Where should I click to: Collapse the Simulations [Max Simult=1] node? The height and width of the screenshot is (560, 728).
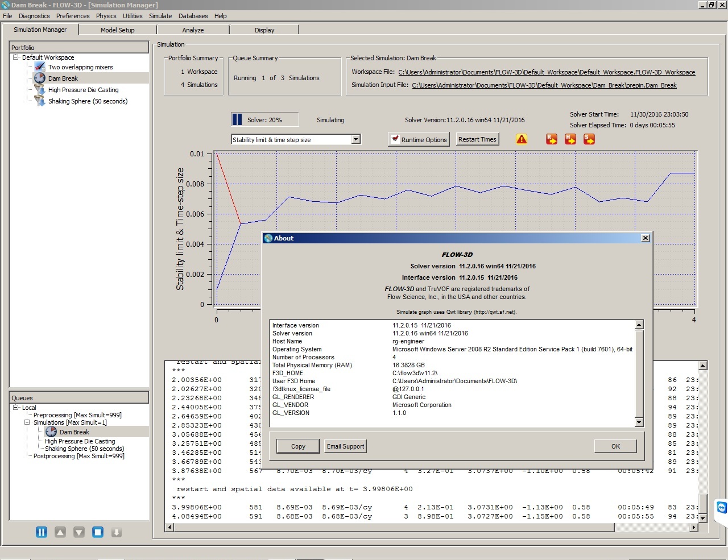click(x=27, y=422)
